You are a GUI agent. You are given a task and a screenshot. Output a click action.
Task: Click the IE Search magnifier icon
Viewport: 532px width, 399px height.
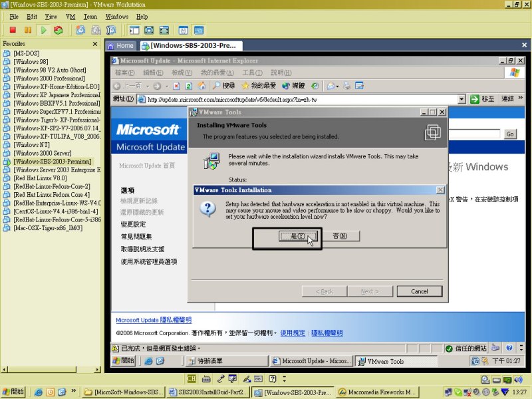click(216, 86)
